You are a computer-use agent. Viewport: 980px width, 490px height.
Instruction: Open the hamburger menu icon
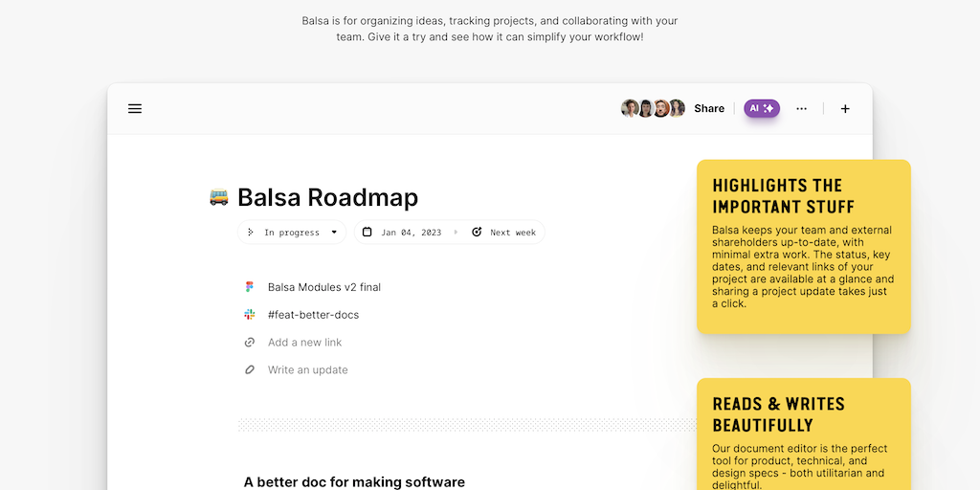(x=135, y=109)
